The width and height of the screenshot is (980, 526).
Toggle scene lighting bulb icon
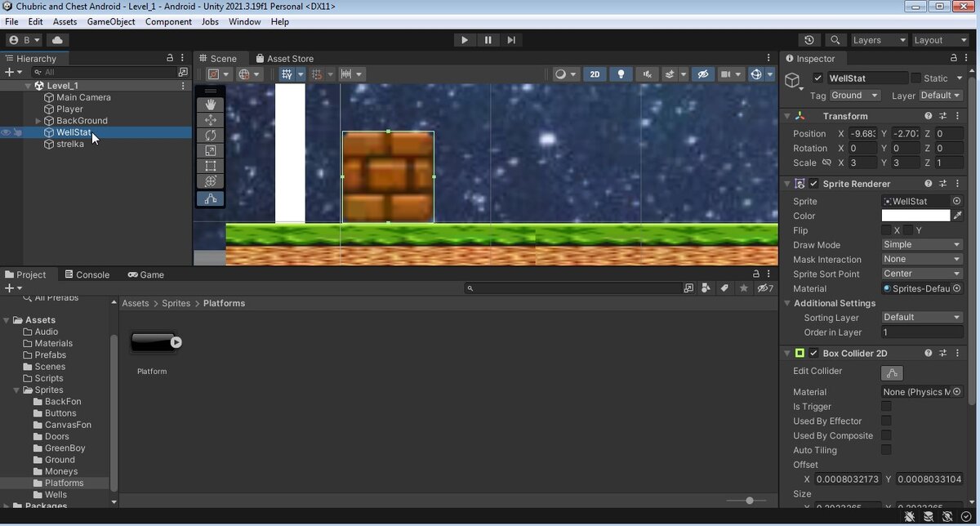coord(621,74)
